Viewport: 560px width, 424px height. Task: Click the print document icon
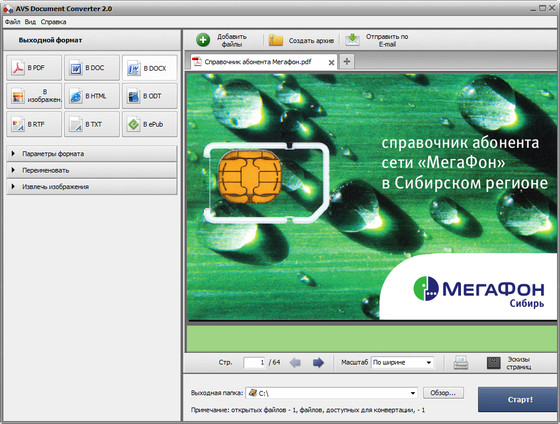point(461,363)
